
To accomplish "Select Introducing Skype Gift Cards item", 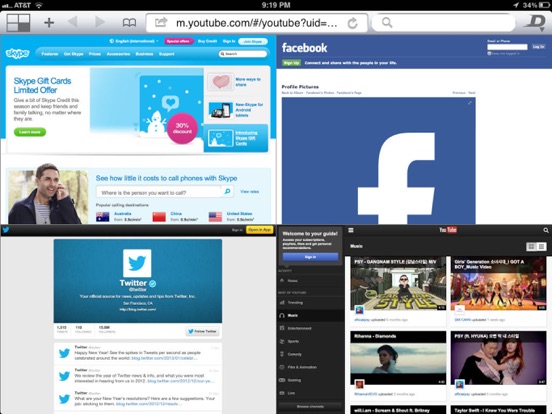I will (x=236, y=138).
